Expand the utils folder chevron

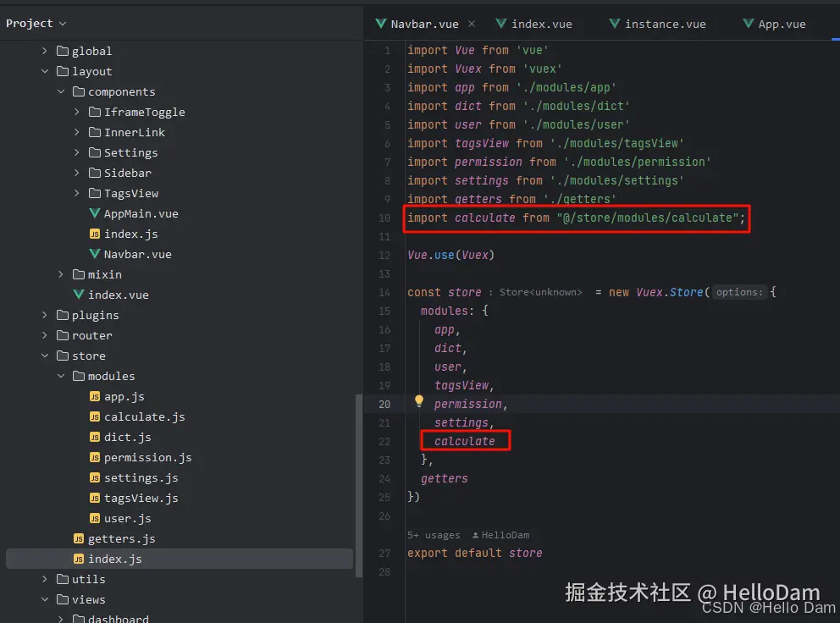[x=45, y=579]
